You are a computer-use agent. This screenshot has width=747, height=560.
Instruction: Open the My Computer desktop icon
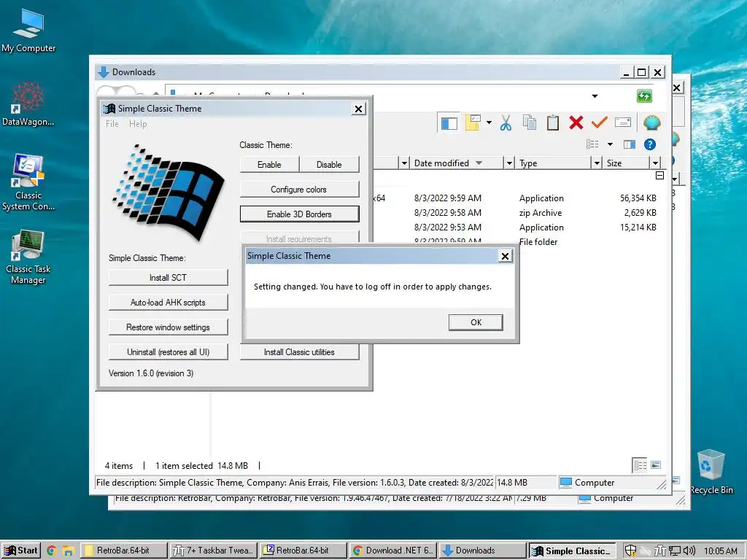(x=28, y=31)
